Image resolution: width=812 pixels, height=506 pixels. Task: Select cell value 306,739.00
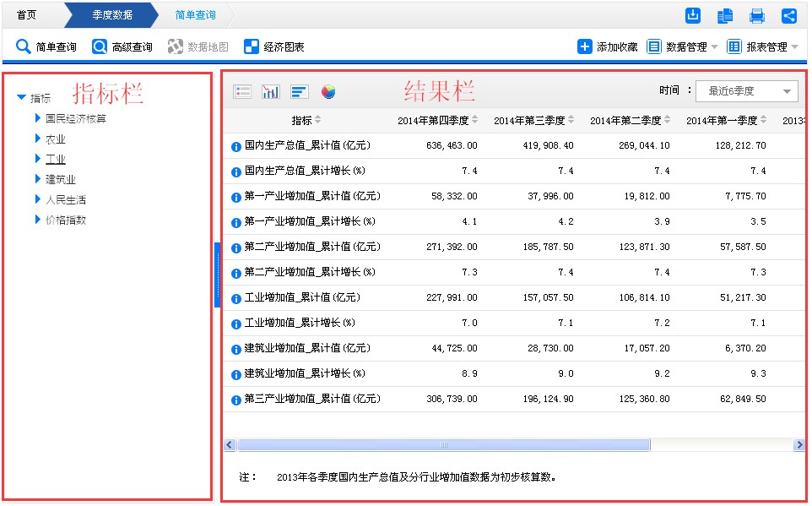coord(452,400)
